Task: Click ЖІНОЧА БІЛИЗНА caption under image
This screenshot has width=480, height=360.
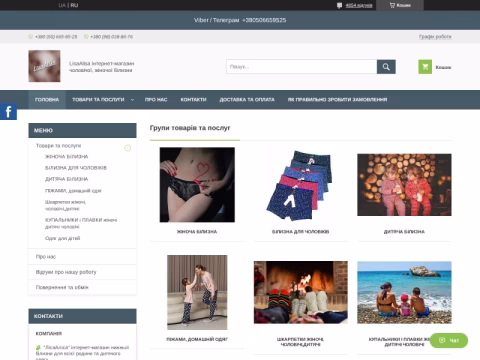Action: 197,232
